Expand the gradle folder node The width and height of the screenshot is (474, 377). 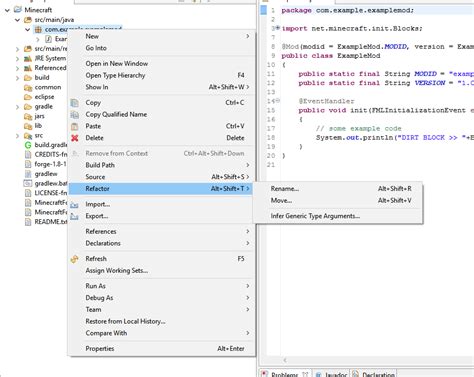pos(17,107)
